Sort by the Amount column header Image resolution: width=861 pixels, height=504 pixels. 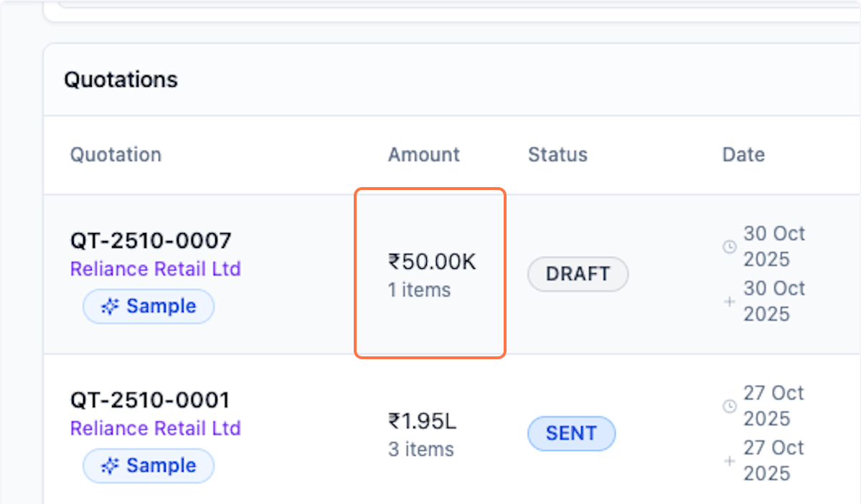coord(424,154)
